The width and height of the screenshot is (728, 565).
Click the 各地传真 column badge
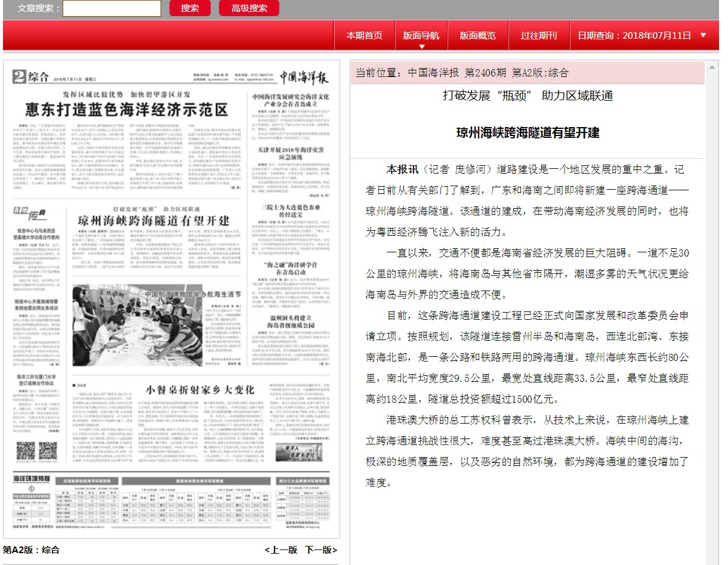click(x=30, y=212)
